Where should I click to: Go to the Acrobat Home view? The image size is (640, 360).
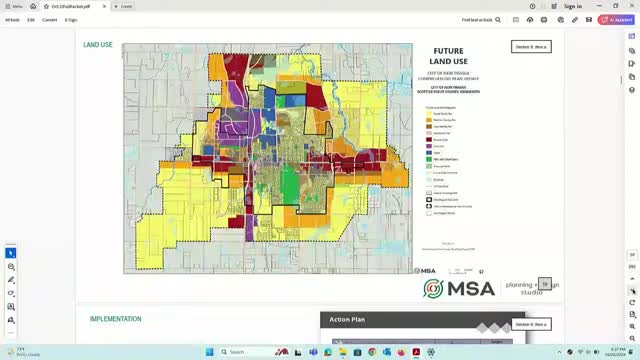tap(33, 6)
